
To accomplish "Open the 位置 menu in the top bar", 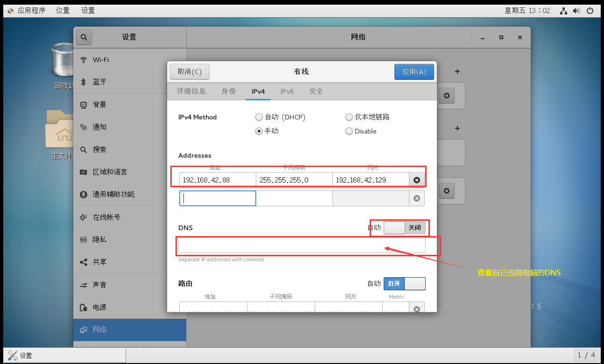I will click(63, 10).
